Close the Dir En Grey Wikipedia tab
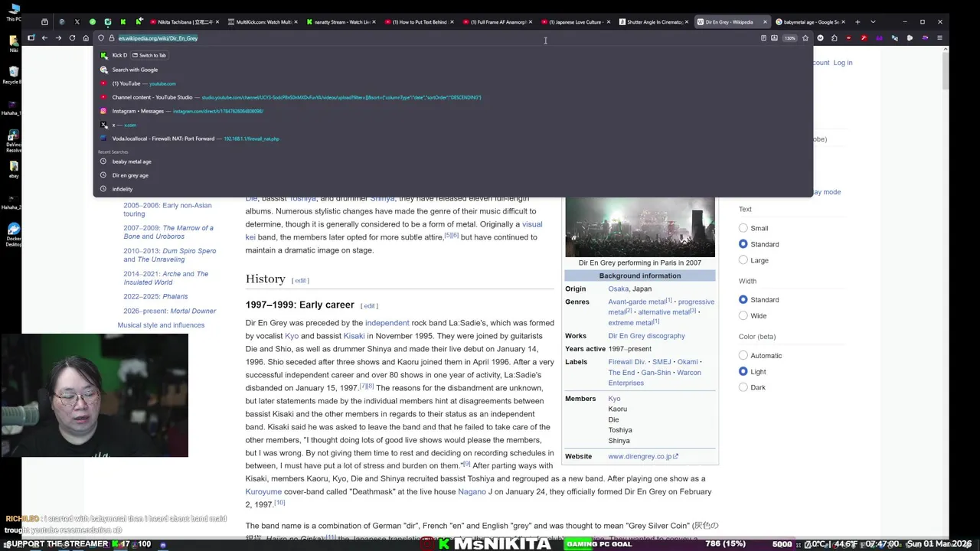980x551 pixels. [764, 22]
